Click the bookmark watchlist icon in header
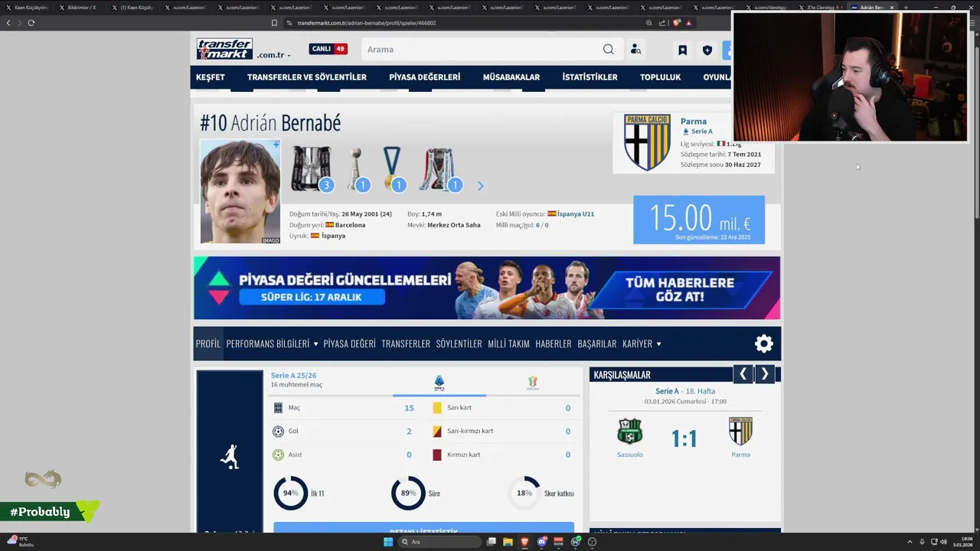This screenshot has width=980, height=551. tap(682, 50)
